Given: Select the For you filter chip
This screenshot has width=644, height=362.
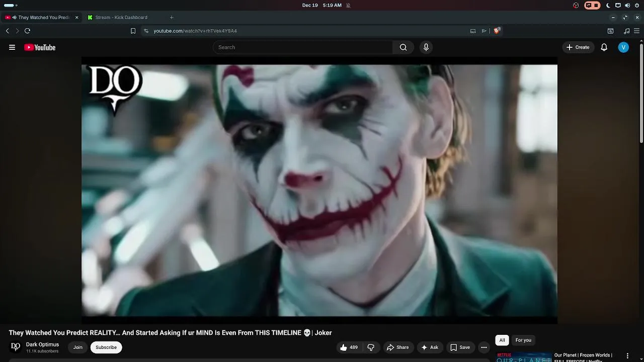Looking at the screenshot, I should (x=523, y=340).
